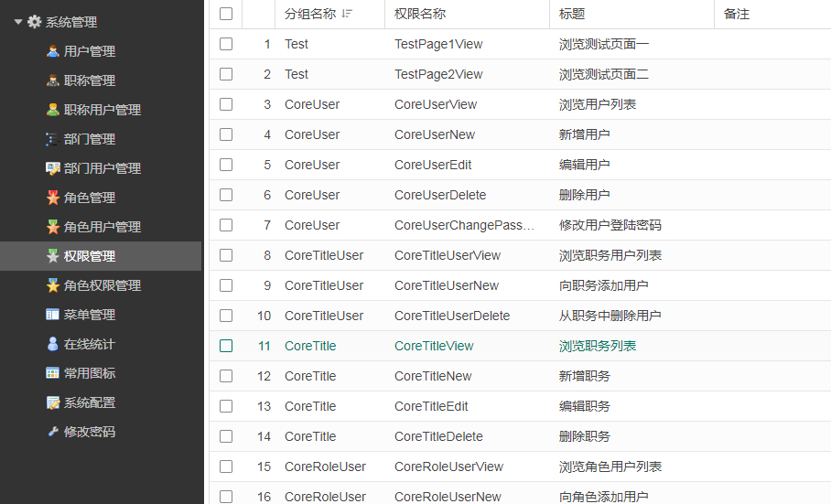Open 系统配置 in the sidebar
This screenshot has width=831, height=504.
point(89,402)
